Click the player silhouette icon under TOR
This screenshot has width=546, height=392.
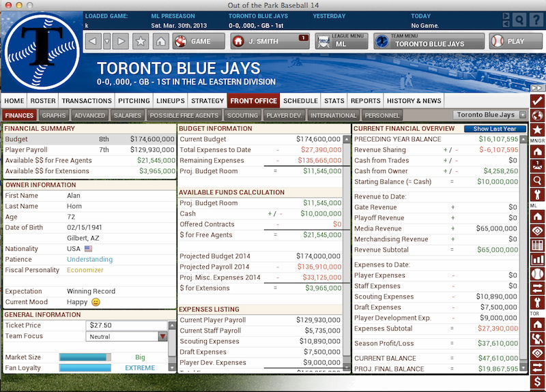pyautogui.click(x=537, y=339)
